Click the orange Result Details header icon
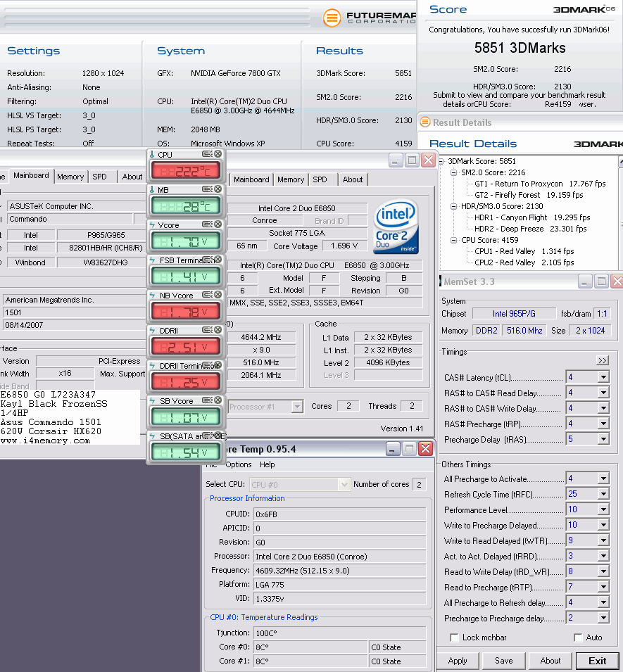623x672 pixels. click(x=424, y=122)
